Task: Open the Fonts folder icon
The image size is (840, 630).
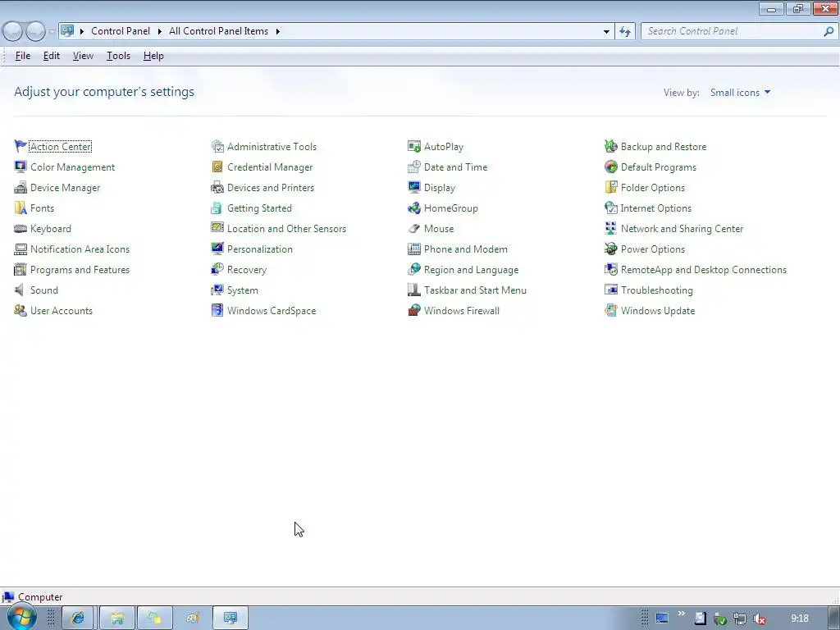Action: [x=21, y=208]
